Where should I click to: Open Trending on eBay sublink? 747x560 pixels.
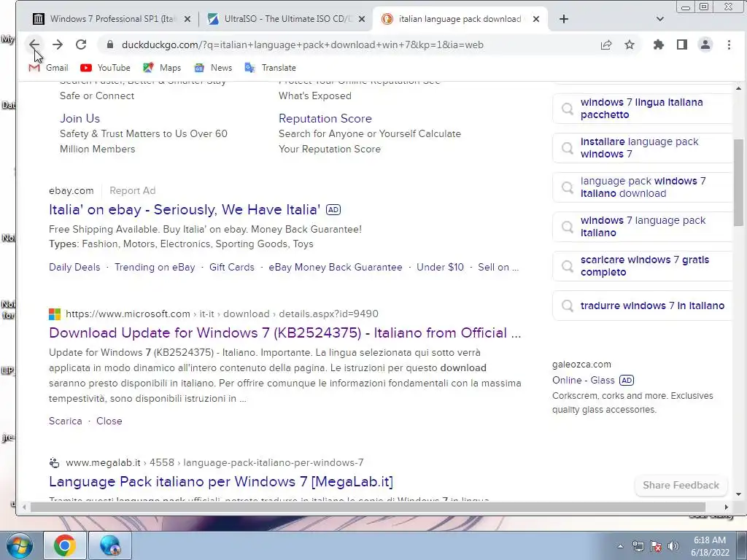coord(155,267)
